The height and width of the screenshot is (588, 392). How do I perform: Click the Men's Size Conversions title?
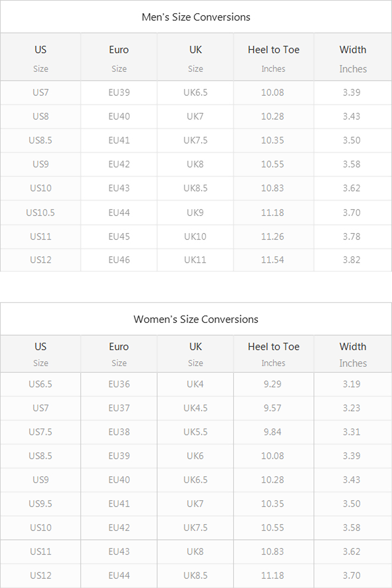coord(196,17)
